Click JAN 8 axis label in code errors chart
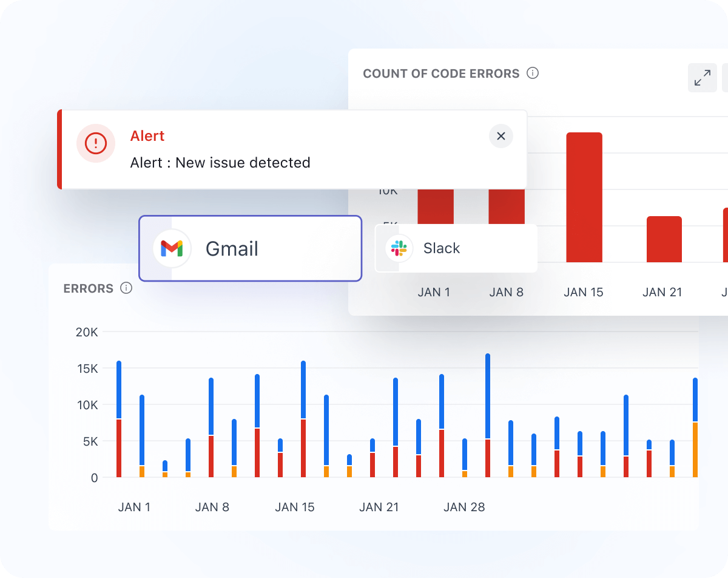The width and height of the screenshot is (728, 578). click(x=507, y=292)
